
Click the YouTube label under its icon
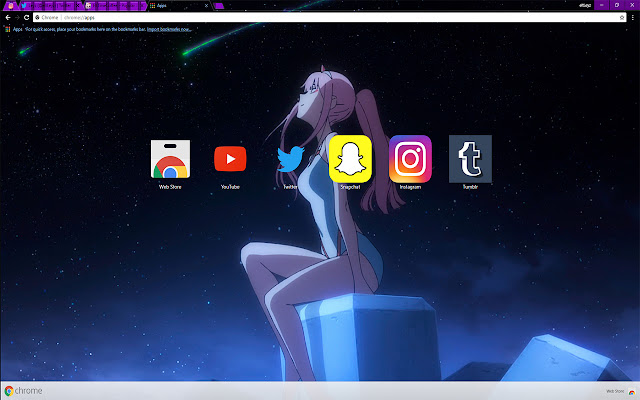pyautogui.click(x=230, y=187)
